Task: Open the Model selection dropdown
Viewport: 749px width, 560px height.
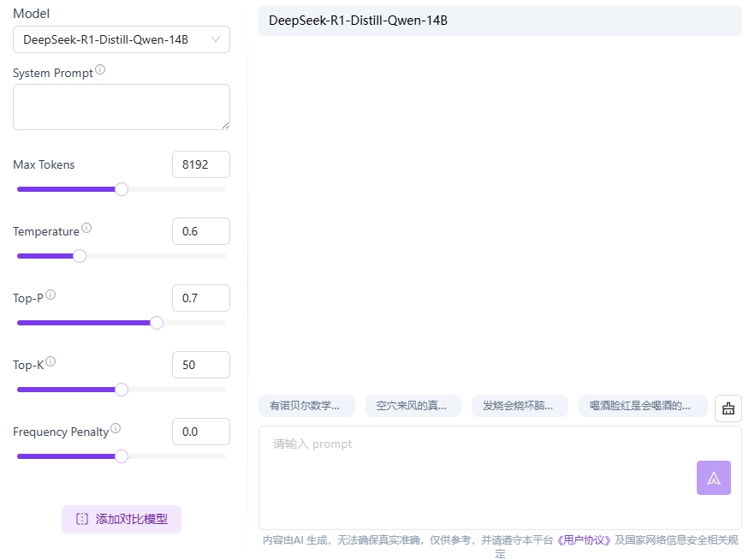Action: click(121, 39)
